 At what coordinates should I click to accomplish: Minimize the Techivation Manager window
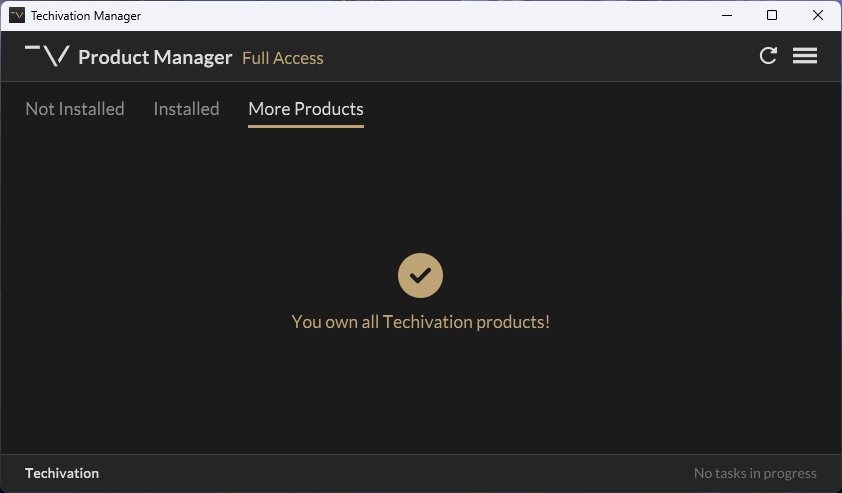pyautogui.click(x=727, y=15)
